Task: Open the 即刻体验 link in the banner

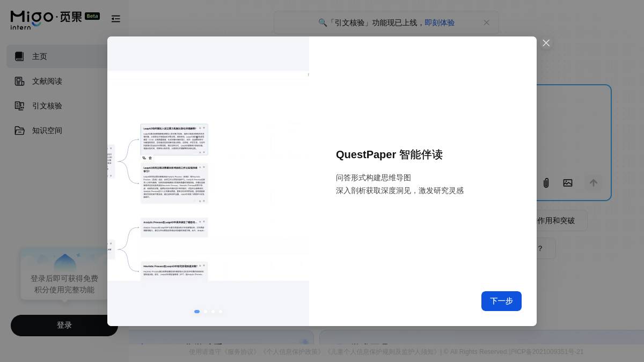Action: [440, 23]
